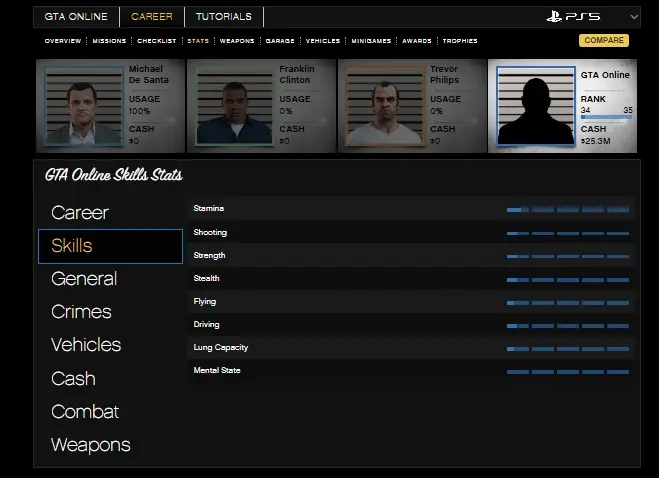Select Michael De Santa's mugshot
659x478 pixels.
82,106
